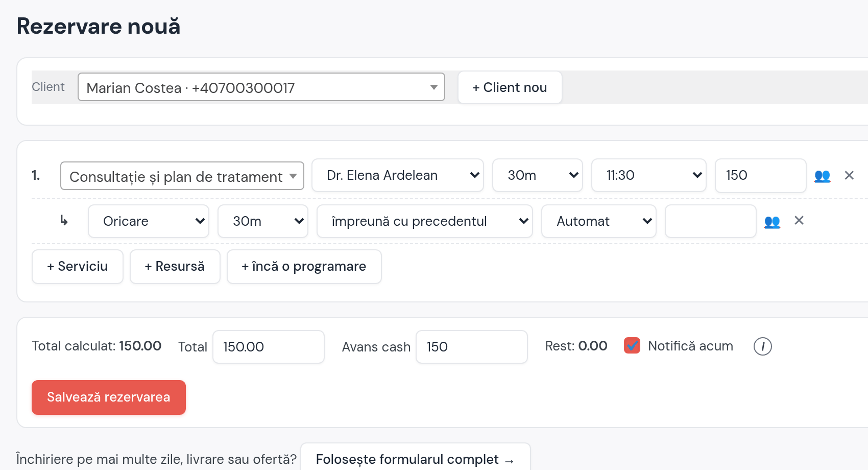This screenshot has height=470, width=868.
Task: Change the 11:30 time dropdown
Action: click(x=648, y=175)
